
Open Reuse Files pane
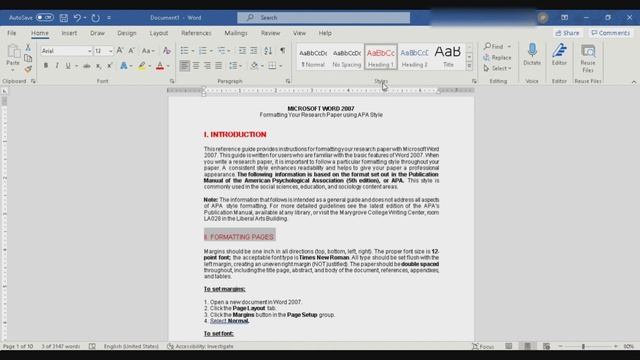pos(588,58)
